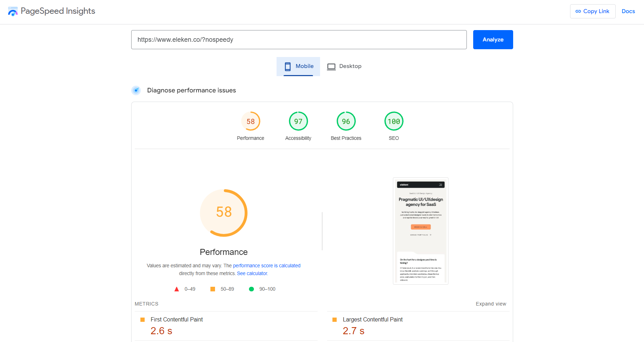Click the Largest Contentful Paint label
This screenshot has width=644, height=342.
[372, 319]
